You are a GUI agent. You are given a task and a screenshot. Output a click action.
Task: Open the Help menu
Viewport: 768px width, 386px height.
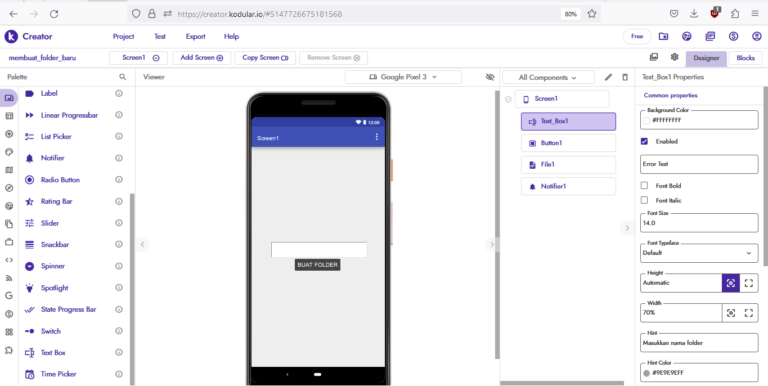pyautogui.click(x=231, y=36)
